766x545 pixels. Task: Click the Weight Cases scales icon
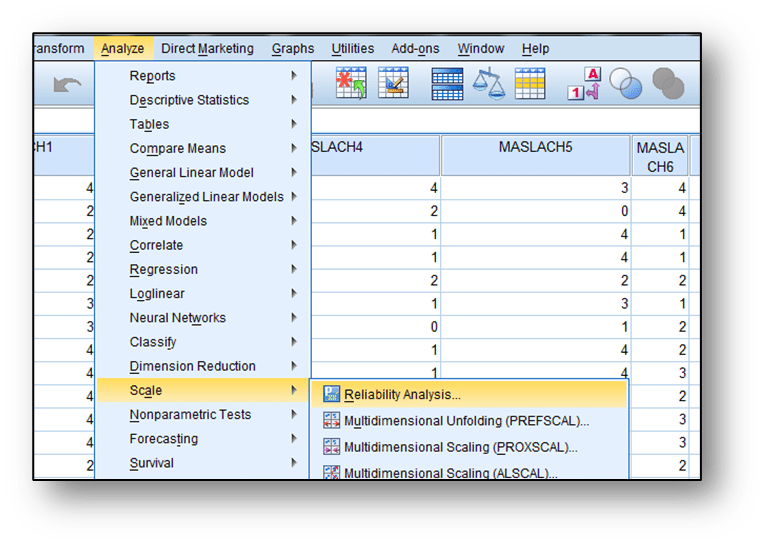pyautogui.click(x=489, y=84)
